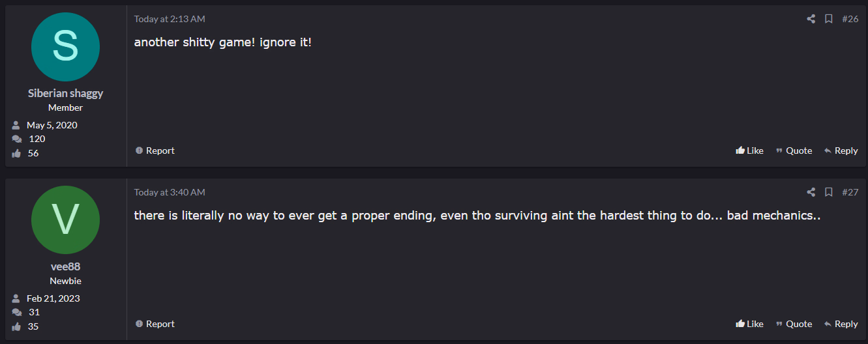
Task: Like vee88's post
Action: tap(749, 324)
